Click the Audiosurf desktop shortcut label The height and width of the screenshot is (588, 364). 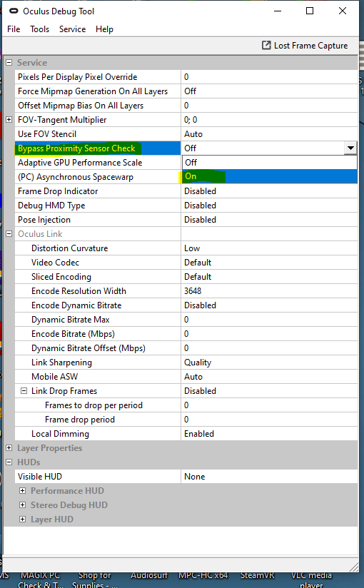pyautogui.click(x=149, y=575)
